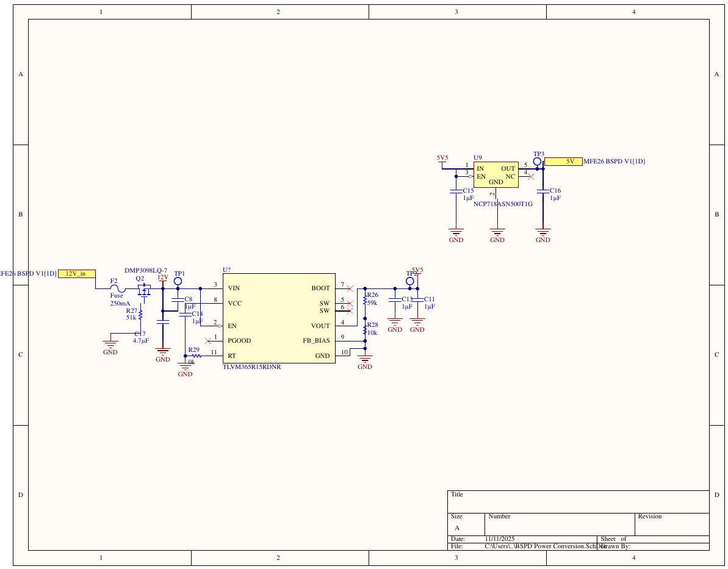This screenshot has height=569, width=728.
Task: Click the C17 4.7µF value text
Action: click(141, 341)
